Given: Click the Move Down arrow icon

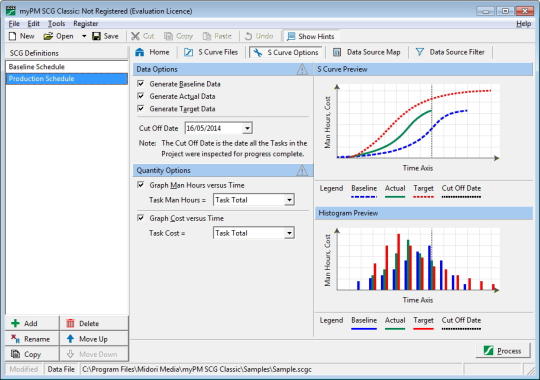Looking at the screenshot, I should 70,354.
